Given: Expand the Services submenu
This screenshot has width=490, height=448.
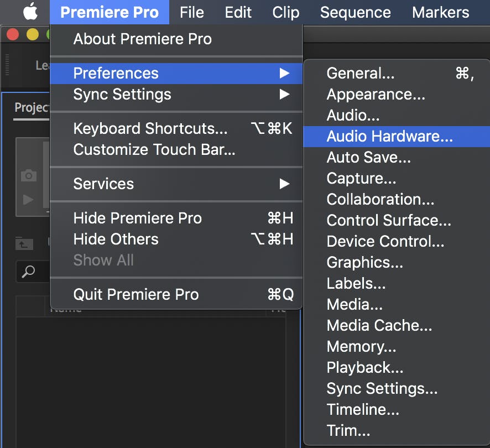Looking at the screenshot, I should 284,184.
